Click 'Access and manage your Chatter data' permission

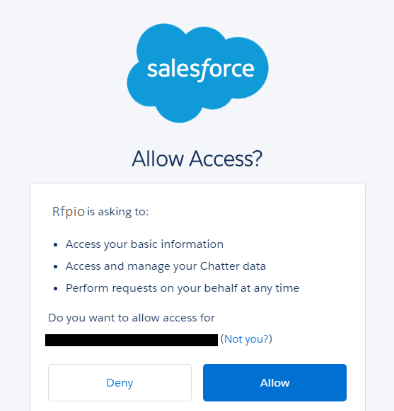point(166,266)
